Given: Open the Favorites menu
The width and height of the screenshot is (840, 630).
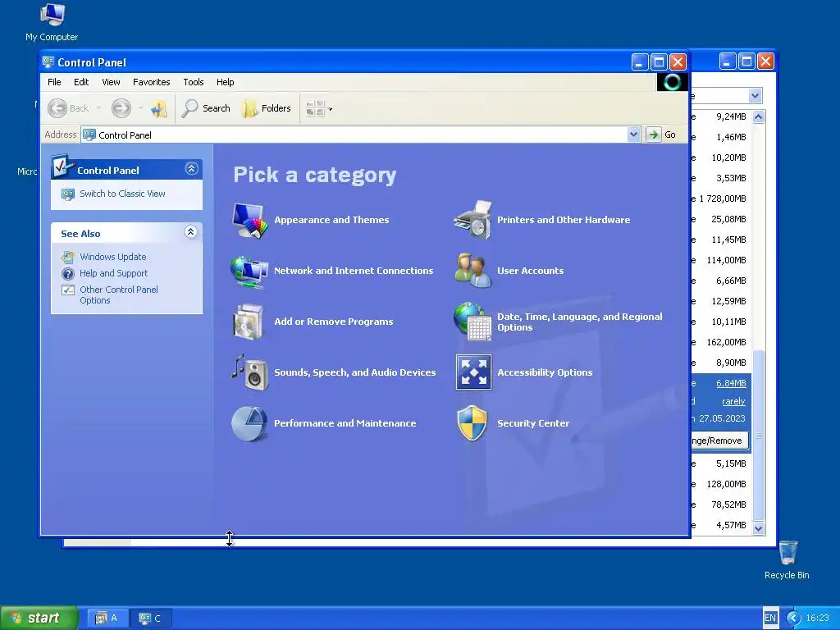Looking at the screenshot, I should point(152,82).
